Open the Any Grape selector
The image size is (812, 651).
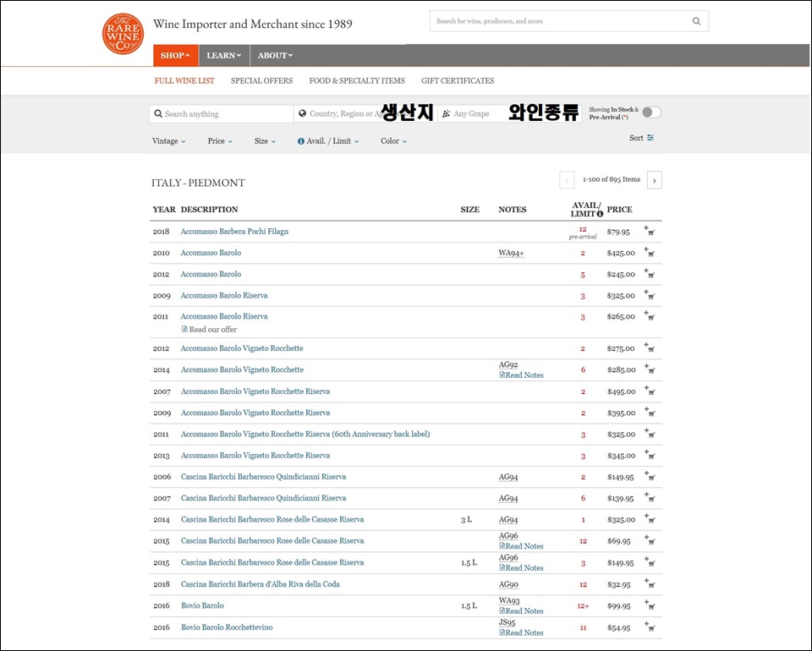(509, 113)
